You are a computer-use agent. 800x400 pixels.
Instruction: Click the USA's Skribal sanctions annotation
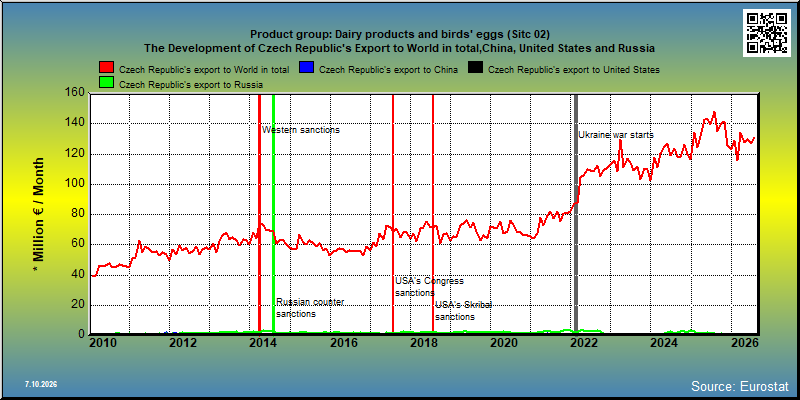463,311
